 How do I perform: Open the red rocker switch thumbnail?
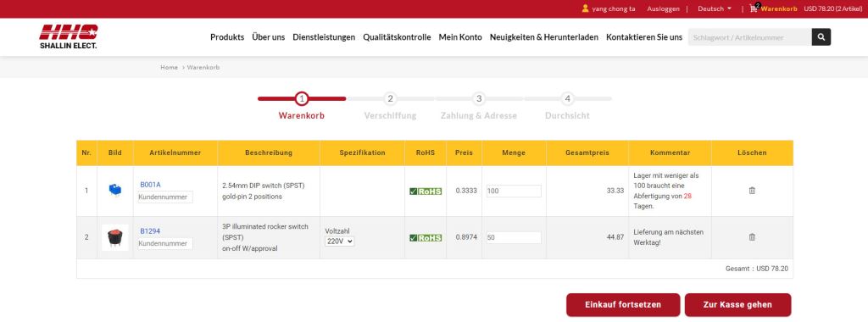[115, 237]
